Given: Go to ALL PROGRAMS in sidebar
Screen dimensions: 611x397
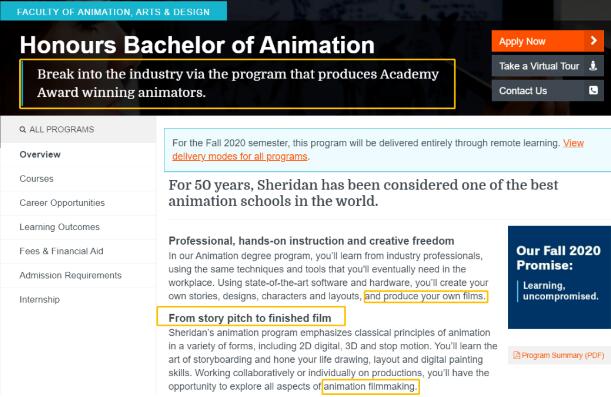Looking at the screenshot, I should (78, 129).
